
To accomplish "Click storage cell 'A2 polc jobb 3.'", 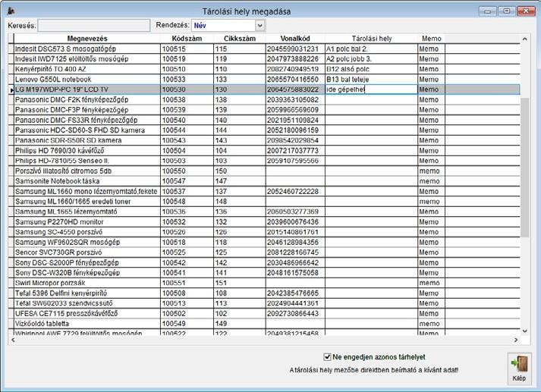I will point(371,59).
